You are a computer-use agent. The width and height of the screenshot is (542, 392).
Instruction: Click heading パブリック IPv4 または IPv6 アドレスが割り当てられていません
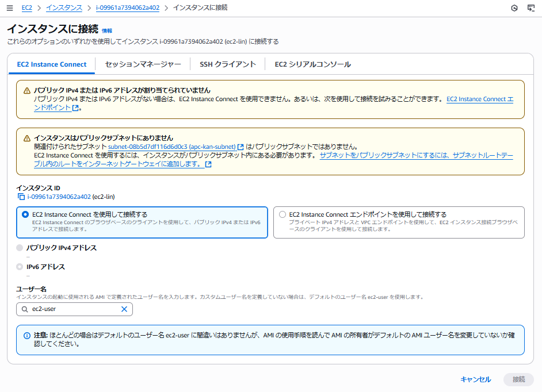point(122,90)
